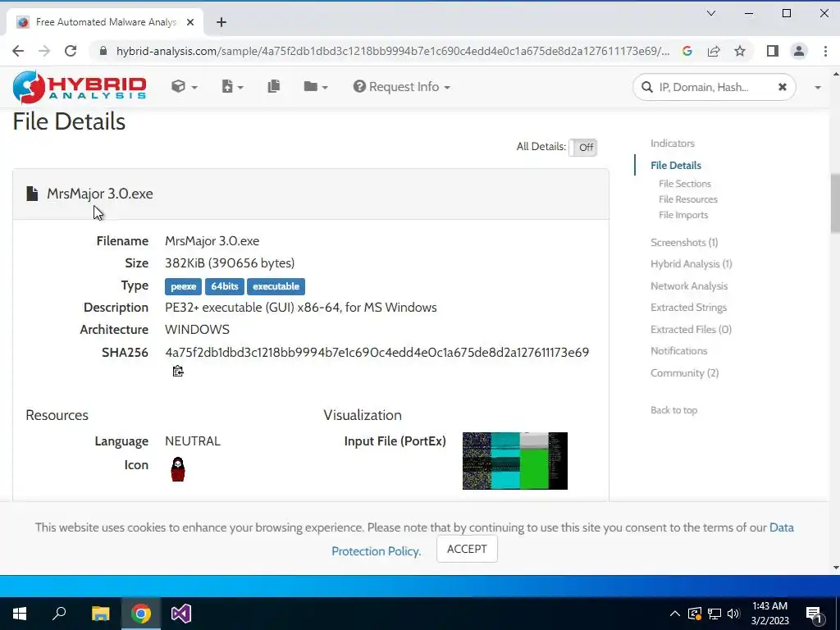This screenshot has height=630, width=840.
Task: Open Windows taskbar search
Action: point(59,614)
